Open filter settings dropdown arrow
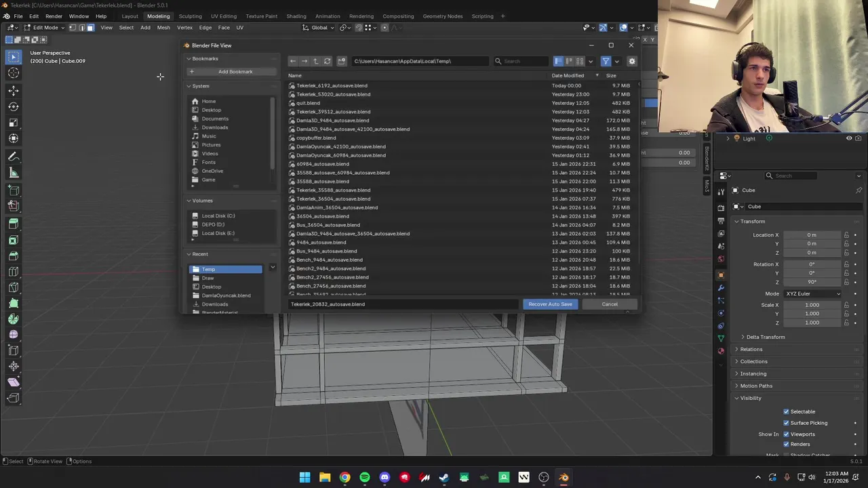Image resolution: width=868 pixels, height=488 pixels. tap(616, 61)
